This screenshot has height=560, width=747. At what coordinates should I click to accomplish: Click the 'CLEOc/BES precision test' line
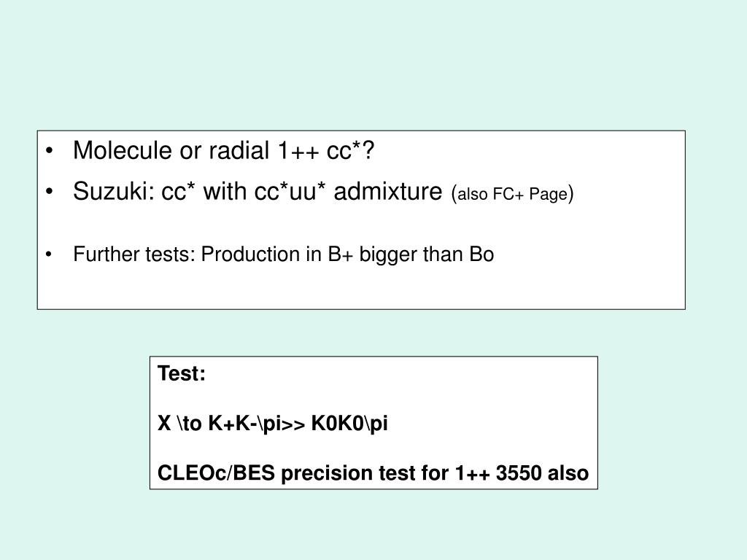pos(373,472)
